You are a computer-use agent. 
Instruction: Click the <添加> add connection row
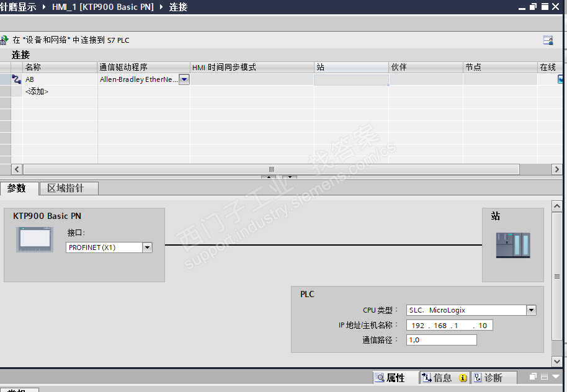[x=37, y=92]
